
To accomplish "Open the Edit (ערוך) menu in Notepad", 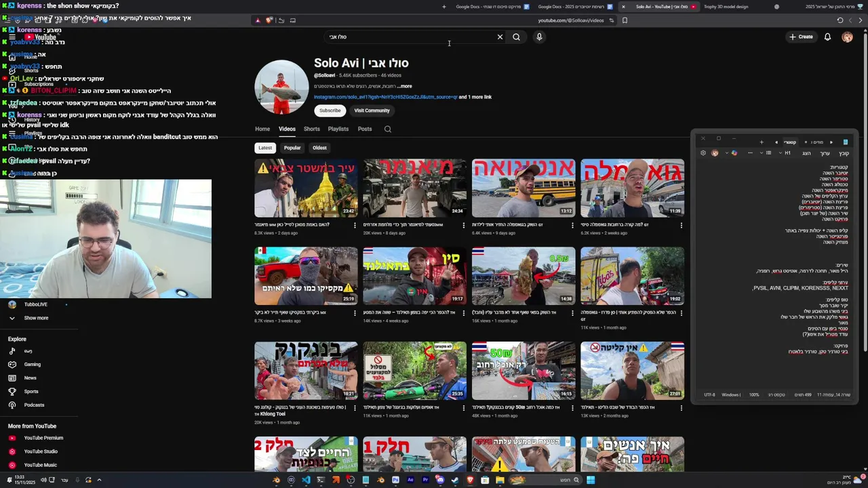I will pyautogui.click(x=825, y=153).
